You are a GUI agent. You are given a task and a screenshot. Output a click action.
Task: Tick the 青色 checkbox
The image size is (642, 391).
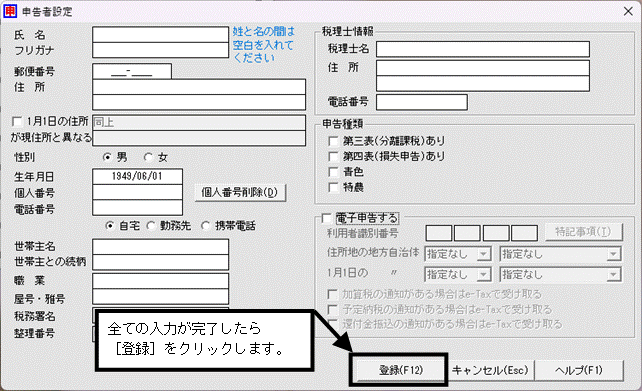point(334,172)
